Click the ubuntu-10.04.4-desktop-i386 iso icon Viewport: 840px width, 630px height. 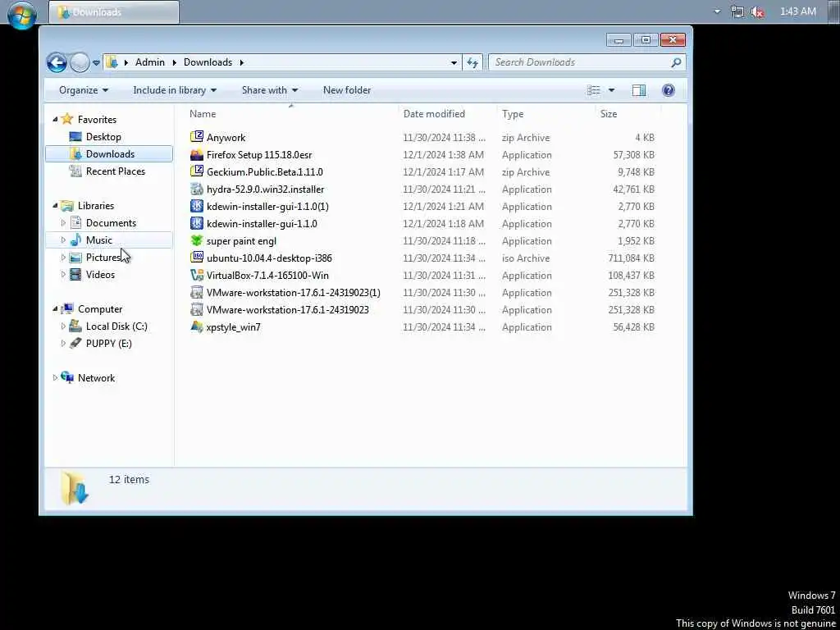click(x=197, y=258)
